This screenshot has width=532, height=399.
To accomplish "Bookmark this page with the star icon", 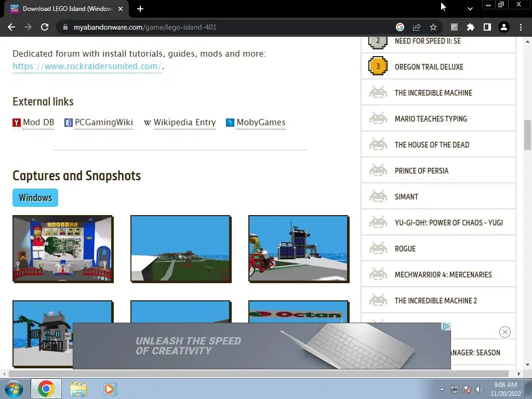I will click(433, 27).
